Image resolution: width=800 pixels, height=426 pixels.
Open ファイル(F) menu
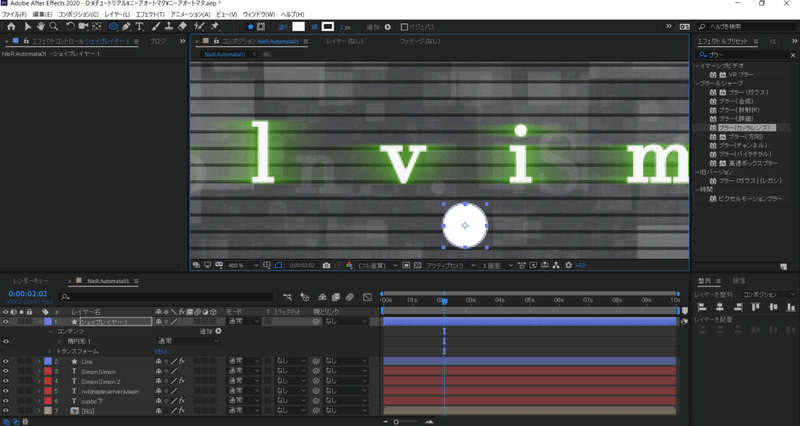pos(14,14)
